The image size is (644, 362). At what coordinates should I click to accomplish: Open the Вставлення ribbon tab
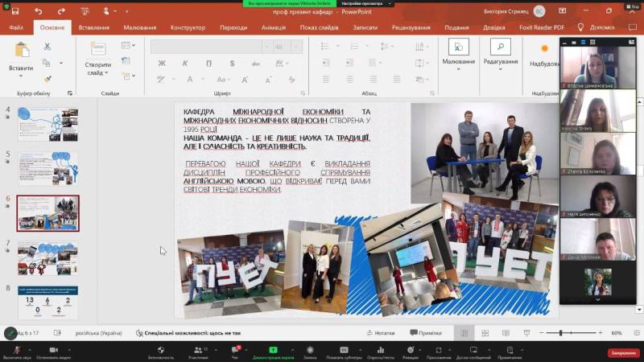point(94,27)
